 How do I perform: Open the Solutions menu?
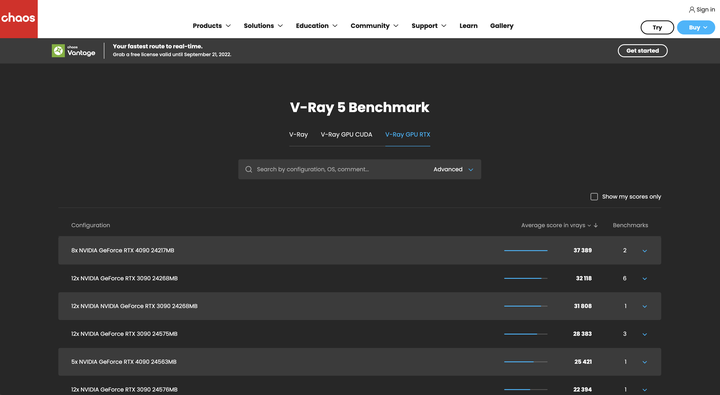click(263, 26)
